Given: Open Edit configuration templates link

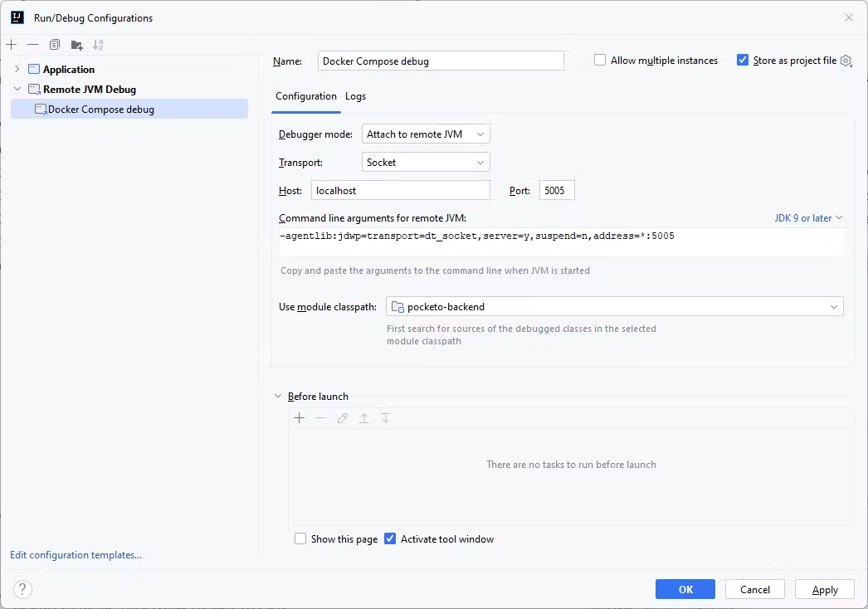Looking at the screenshot, I should pyautogui.click(x=76, y=555).
